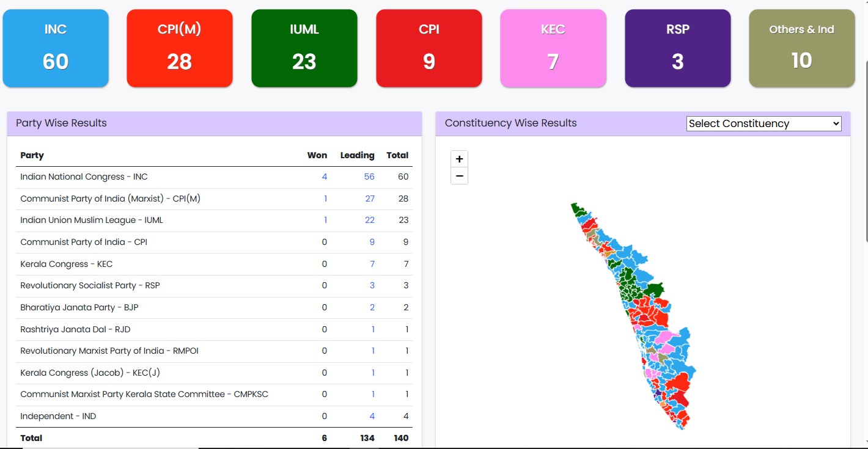Click the 'Party Wise Results' heading
The image size is (868, 449).
(61, 123)
